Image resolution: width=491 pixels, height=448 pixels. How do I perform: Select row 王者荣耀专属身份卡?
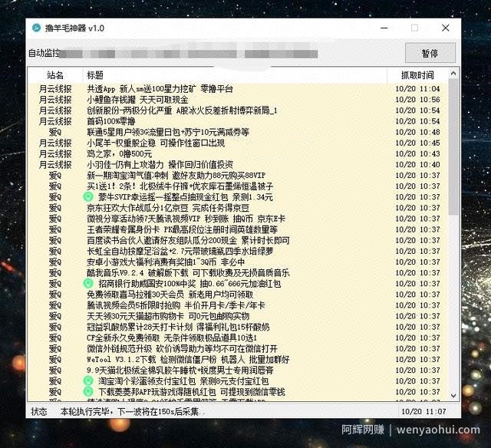point(238,229)
